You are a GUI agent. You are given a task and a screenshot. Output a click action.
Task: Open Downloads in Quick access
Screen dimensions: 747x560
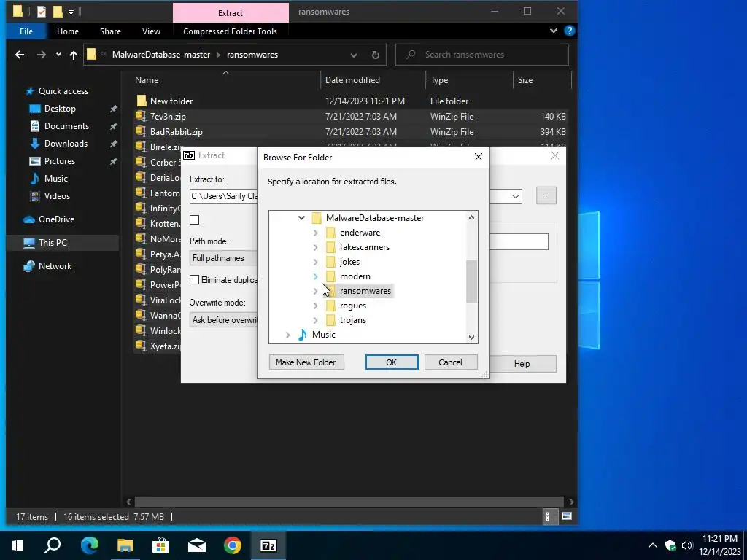pos(66,144)
